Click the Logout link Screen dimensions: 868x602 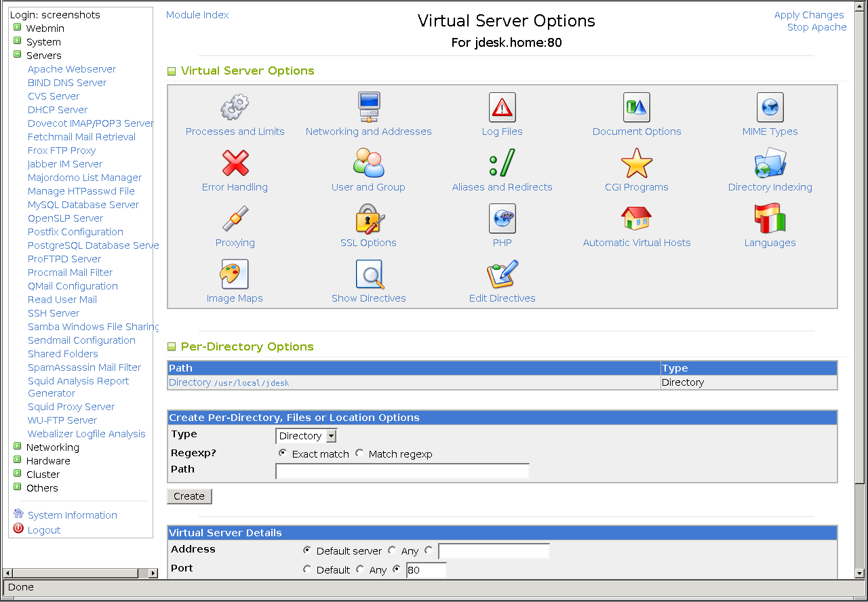[x=44, y=530]
